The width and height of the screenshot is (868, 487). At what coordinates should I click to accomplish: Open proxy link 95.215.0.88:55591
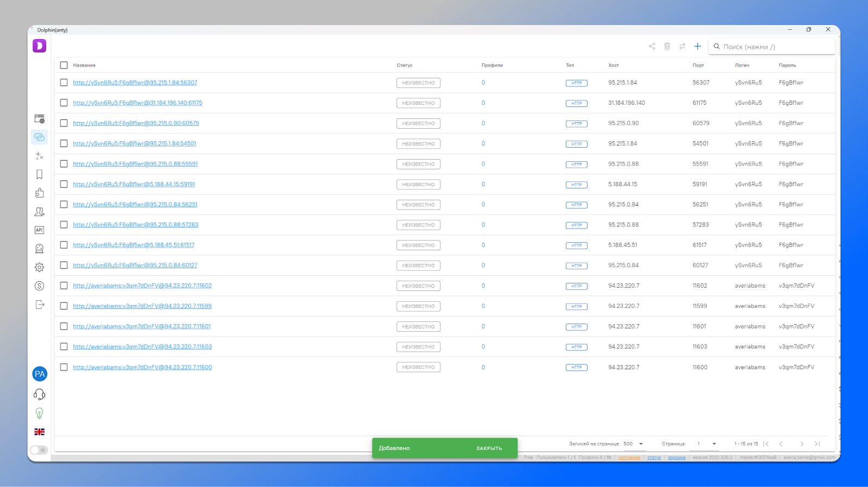coord(135,164)
